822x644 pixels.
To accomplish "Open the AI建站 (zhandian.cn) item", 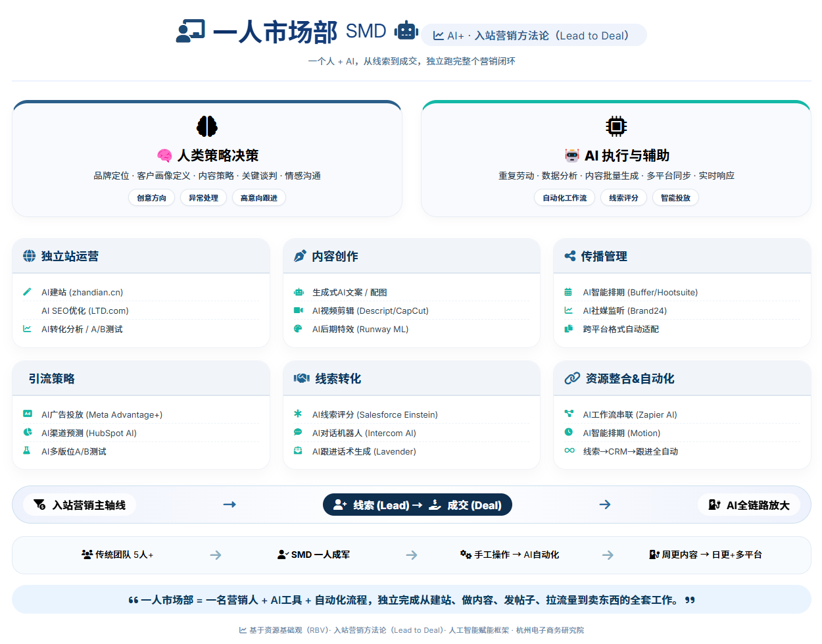I will [82, 292].
